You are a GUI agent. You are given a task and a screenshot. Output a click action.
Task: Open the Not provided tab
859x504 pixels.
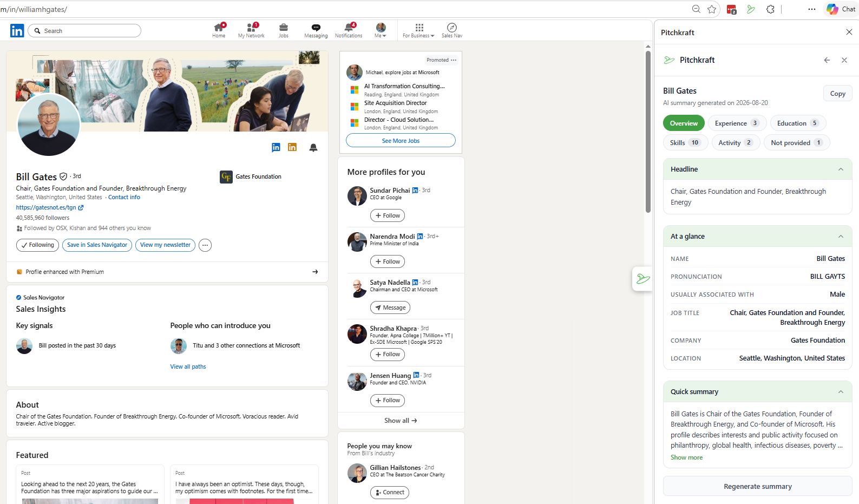click(797, 143)
